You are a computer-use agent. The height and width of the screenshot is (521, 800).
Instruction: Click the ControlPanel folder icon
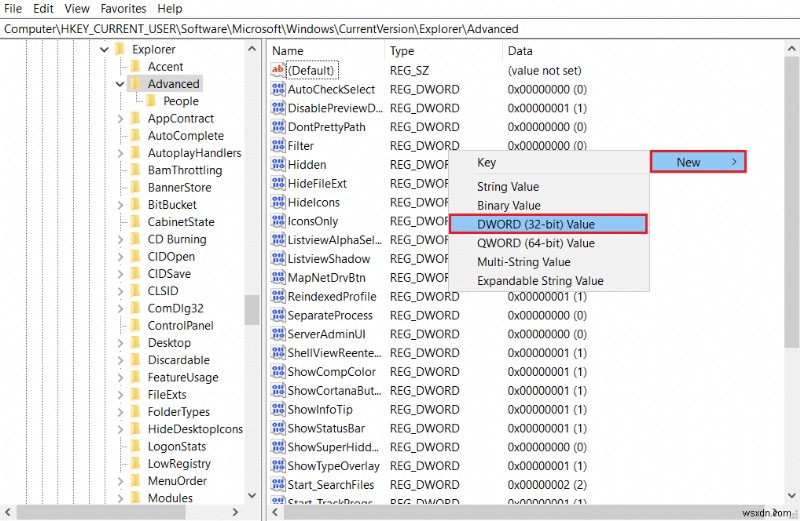tap(136, 326)
